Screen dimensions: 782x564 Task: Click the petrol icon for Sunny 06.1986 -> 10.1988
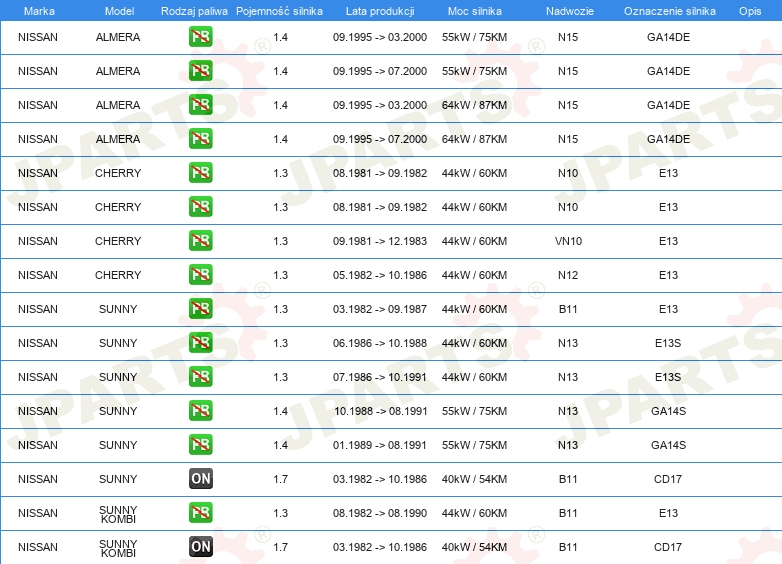click(x=200, y=342)
